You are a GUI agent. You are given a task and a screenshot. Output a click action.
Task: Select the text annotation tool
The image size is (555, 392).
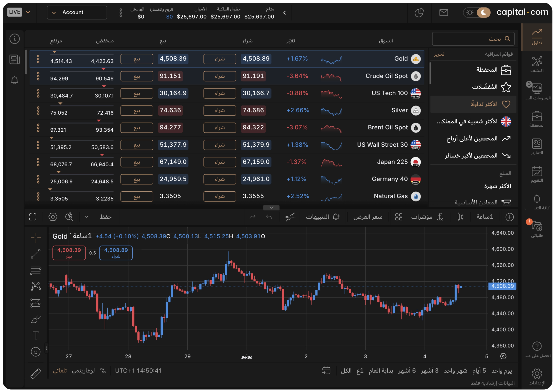(36, 336)
